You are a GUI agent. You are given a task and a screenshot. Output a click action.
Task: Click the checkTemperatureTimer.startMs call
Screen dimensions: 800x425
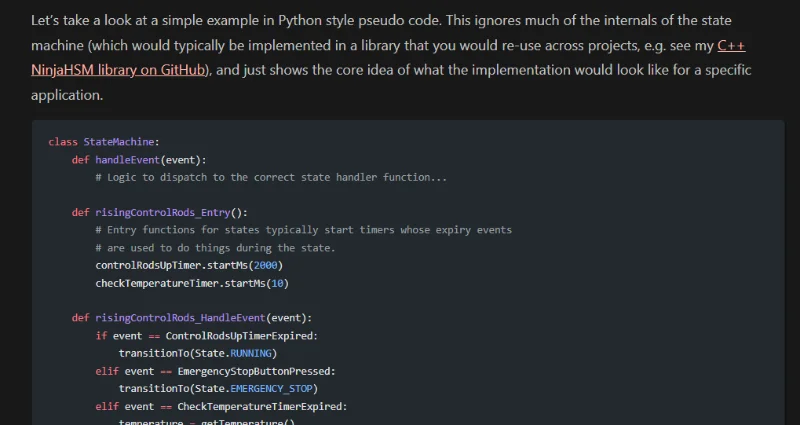[182, 283]
